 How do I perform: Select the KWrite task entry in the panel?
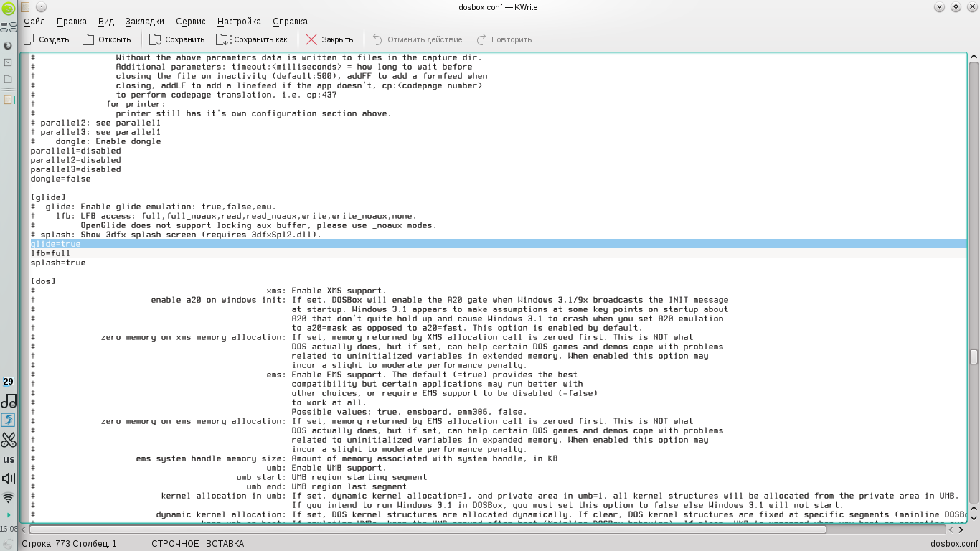(9, 100)
